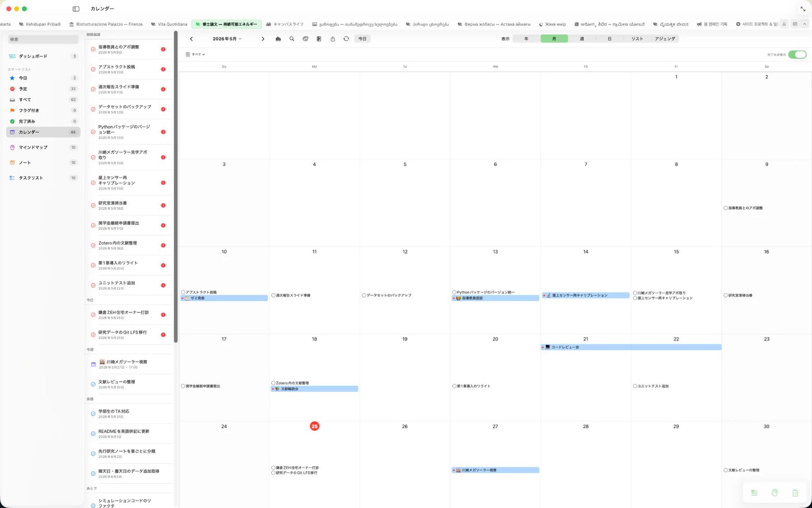Tick the データセットのバックアップ circle on May 12
The height and width of the screenshot is (508, 812).
364,295
